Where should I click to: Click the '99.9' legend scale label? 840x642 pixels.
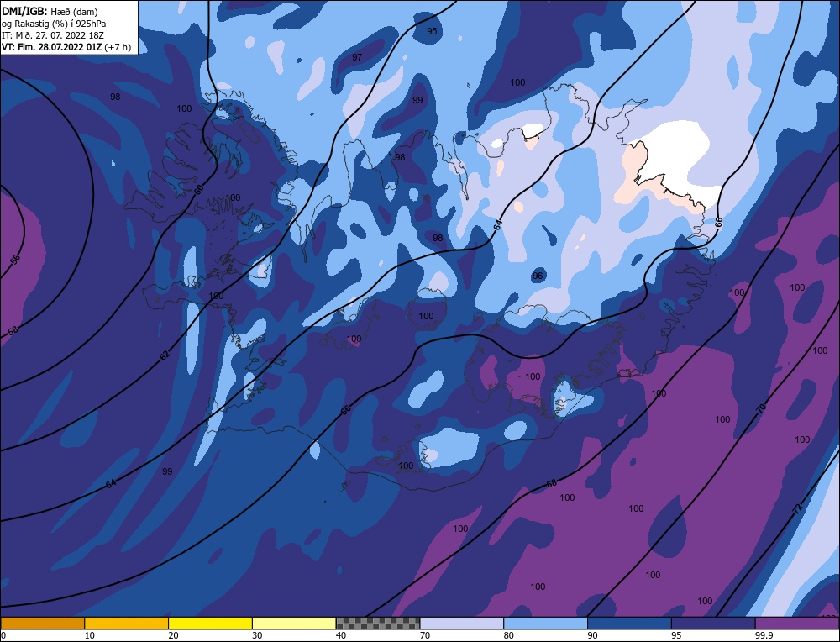pyautogui.click(x=764, y=635)
